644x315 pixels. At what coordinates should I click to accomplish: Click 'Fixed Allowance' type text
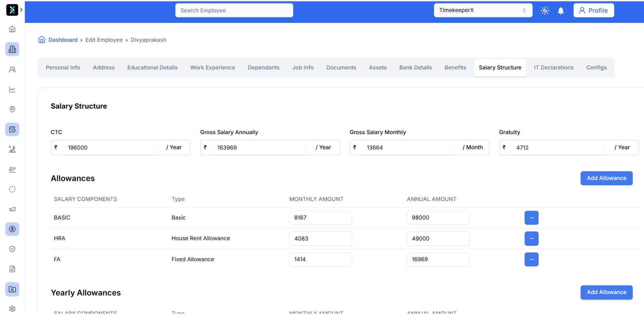pos(193,259)
